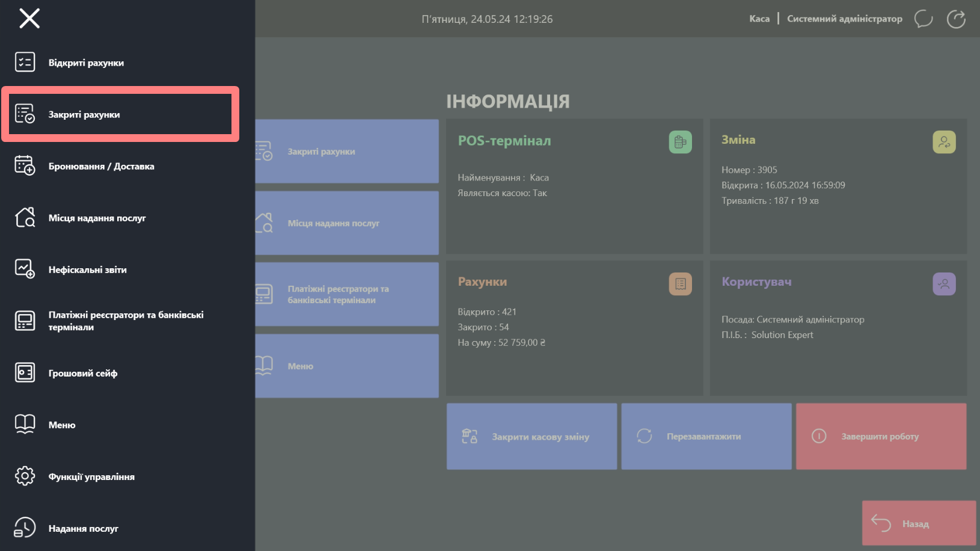The height and width of the screenshot is (551, 980).
Task: Close the side menu with X icon
Action: 29,19
